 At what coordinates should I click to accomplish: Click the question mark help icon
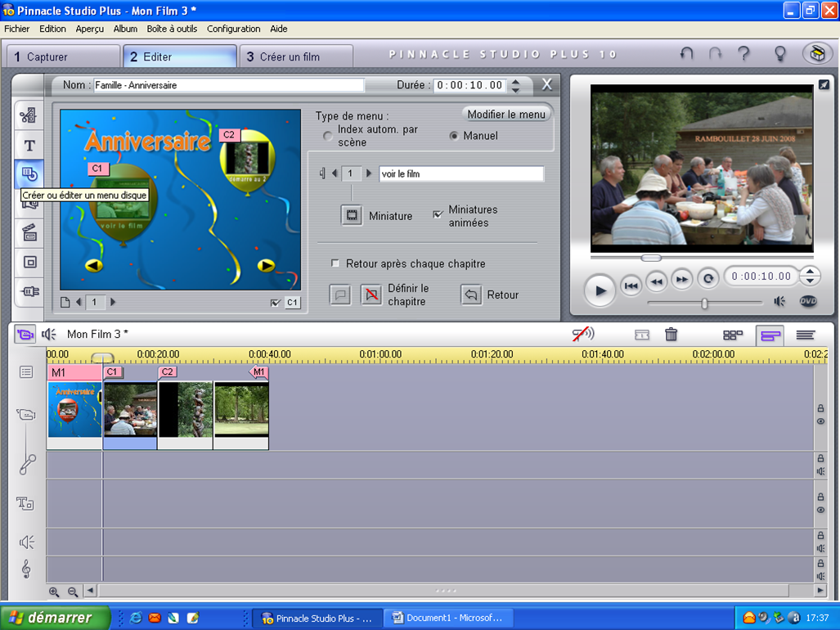pos(743,54)
